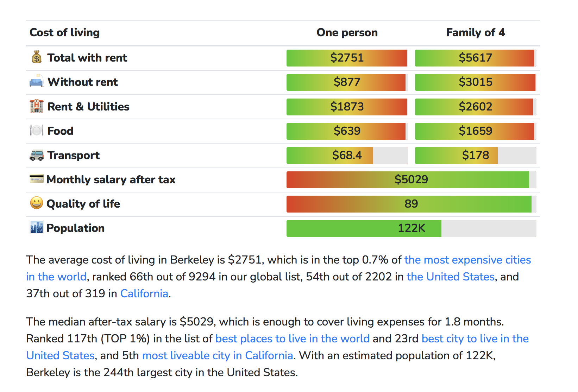Open the most expensive cities in the world link

(467, 260)
